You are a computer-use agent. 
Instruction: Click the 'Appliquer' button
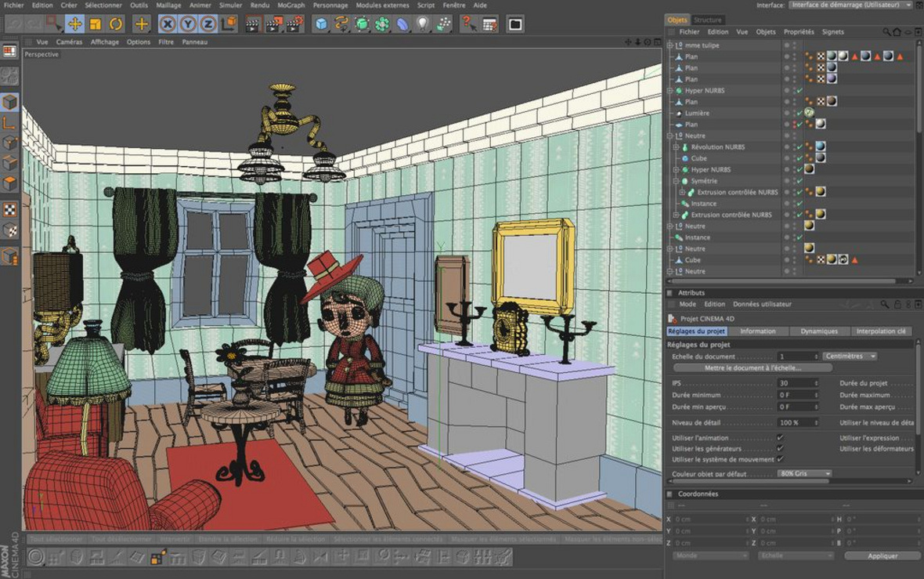tap(882, 555)
